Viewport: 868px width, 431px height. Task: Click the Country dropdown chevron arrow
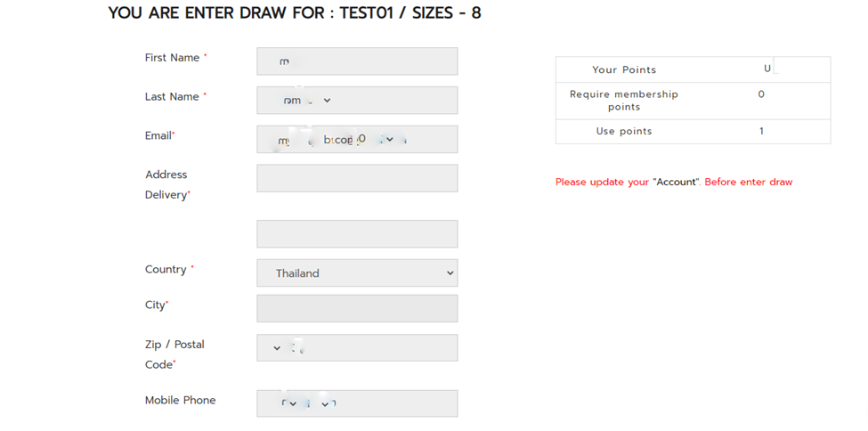pyautogui.click(x=450, y=273)
